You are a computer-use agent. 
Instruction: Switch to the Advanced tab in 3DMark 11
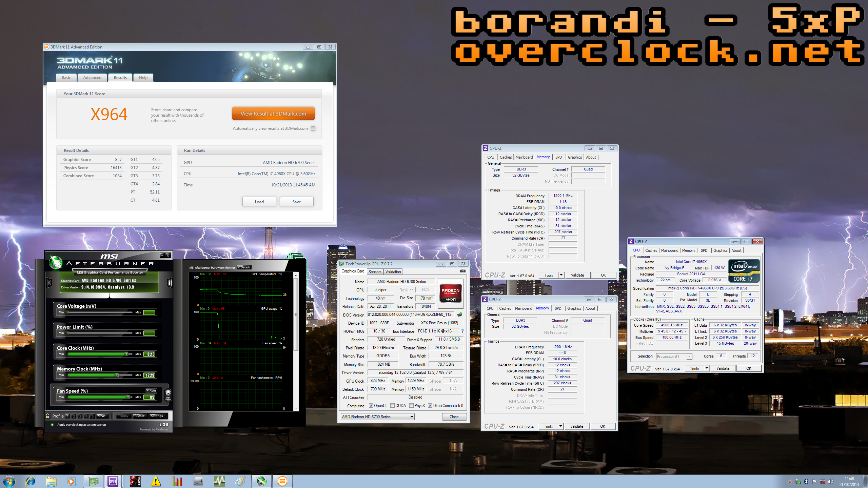coord(92,78)
